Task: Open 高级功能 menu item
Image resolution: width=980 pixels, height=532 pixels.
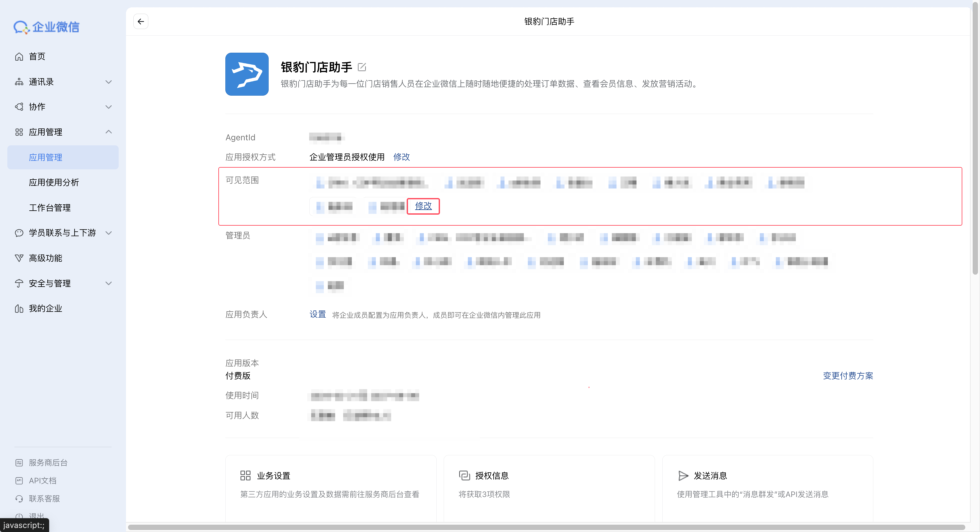Action: (46, 258)
